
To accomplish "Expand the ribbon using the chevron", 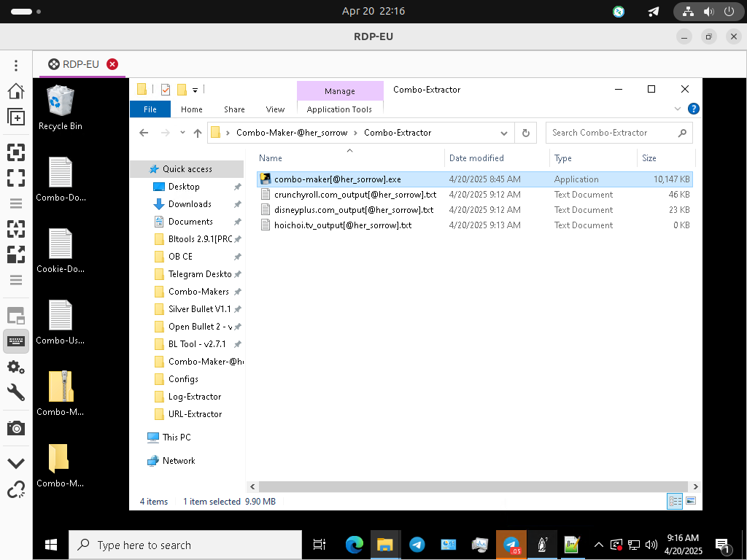I will click(676, 109).
